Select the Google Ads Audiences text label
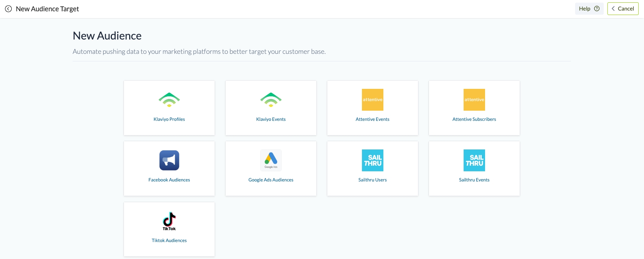The height and width of the screenshot is (259, 644). (271, 180)
